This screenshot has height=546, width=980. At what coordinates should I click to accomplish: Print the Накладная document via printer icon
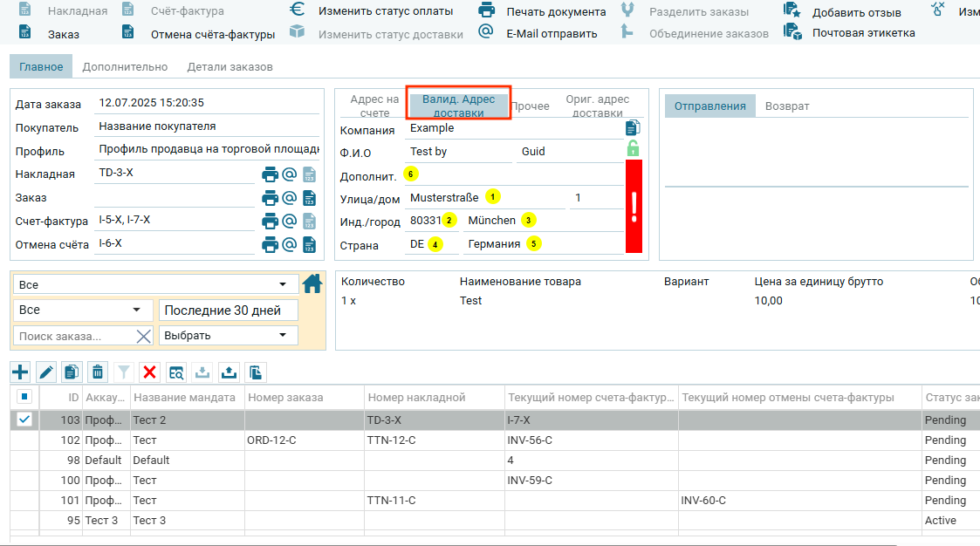pos(271,174)
